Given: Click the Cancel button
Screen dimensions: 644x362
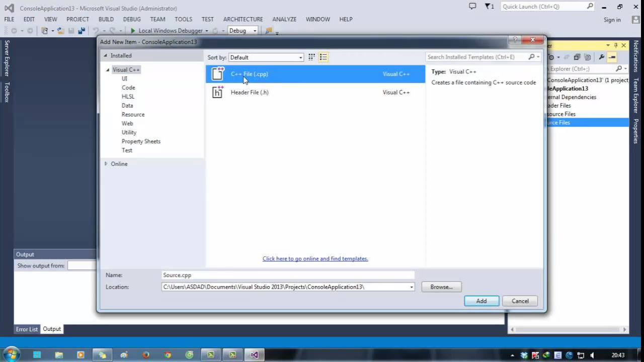Looking at the screenshot, I should [520, 301].
